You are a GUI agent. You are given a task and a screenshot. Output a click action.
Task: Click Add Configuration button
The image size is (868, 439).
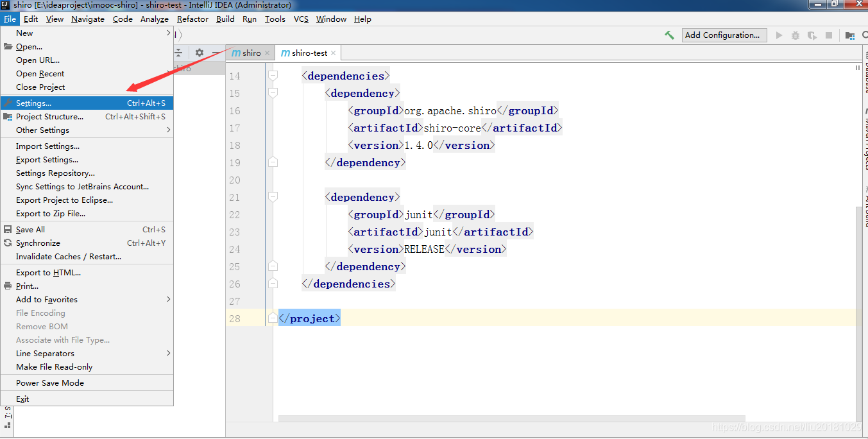pos(724,35)
